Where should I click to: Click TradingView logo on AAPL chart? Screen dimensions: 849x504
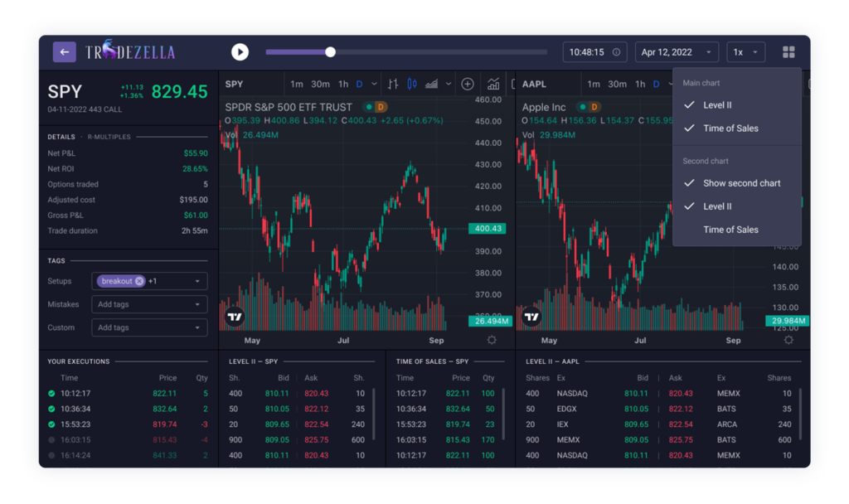pos(531,317)
